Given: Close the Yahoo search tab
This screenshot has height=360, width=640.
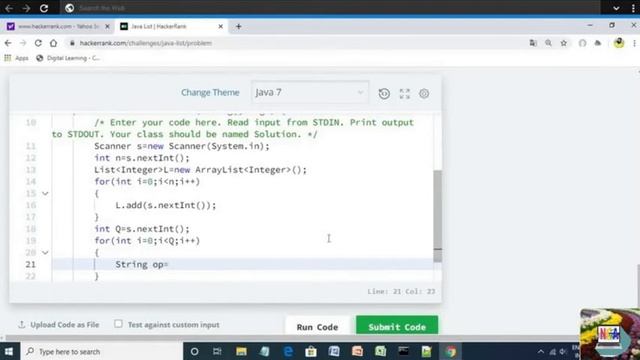Looking at the screenshot, I should (x=107, y=26).
